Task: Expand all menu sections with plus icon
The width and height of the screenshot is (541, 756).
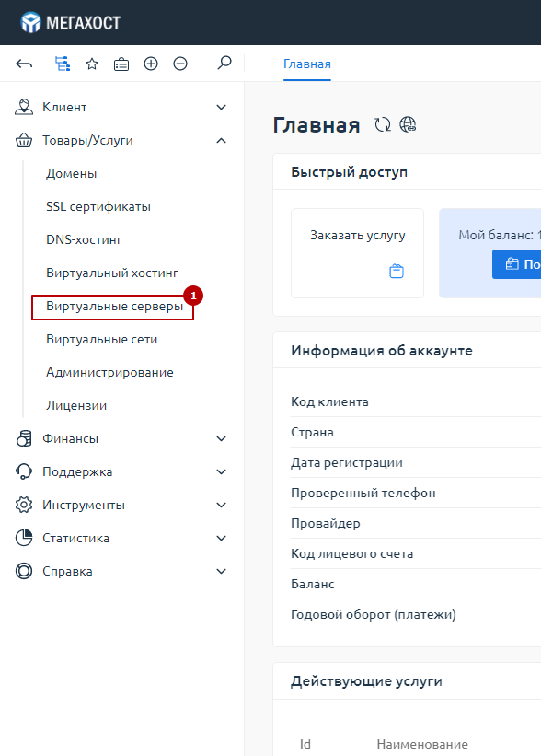Action: (x=151, y=64)
